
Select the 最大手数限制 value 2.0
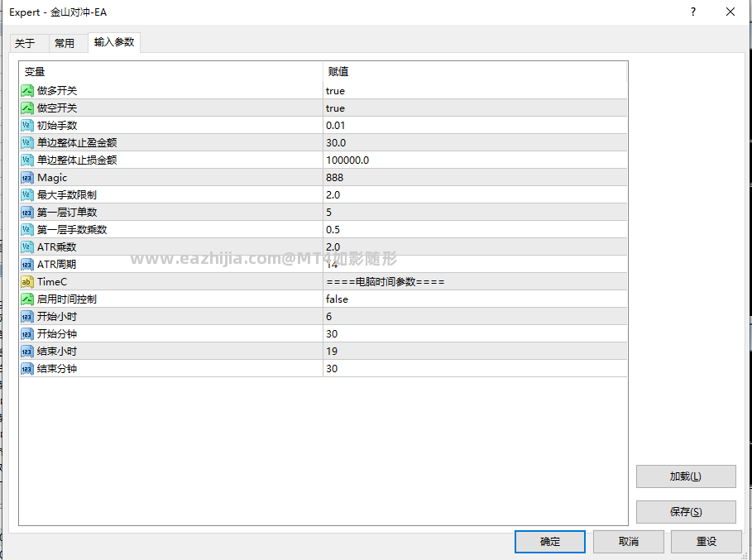(333, 194)
